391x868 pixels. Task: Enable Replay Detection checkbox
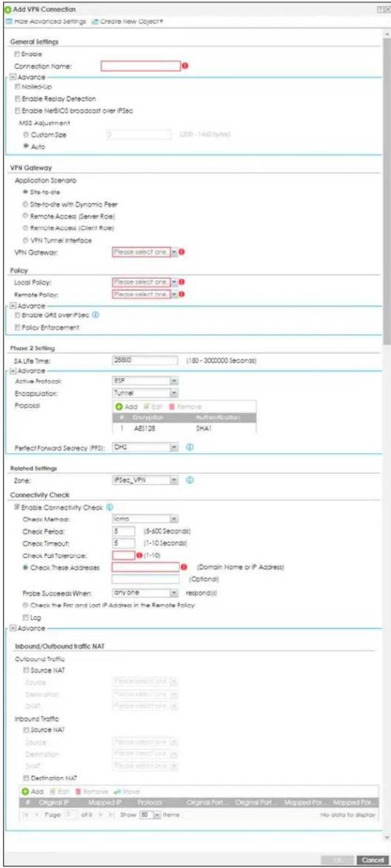click(18, 98)
